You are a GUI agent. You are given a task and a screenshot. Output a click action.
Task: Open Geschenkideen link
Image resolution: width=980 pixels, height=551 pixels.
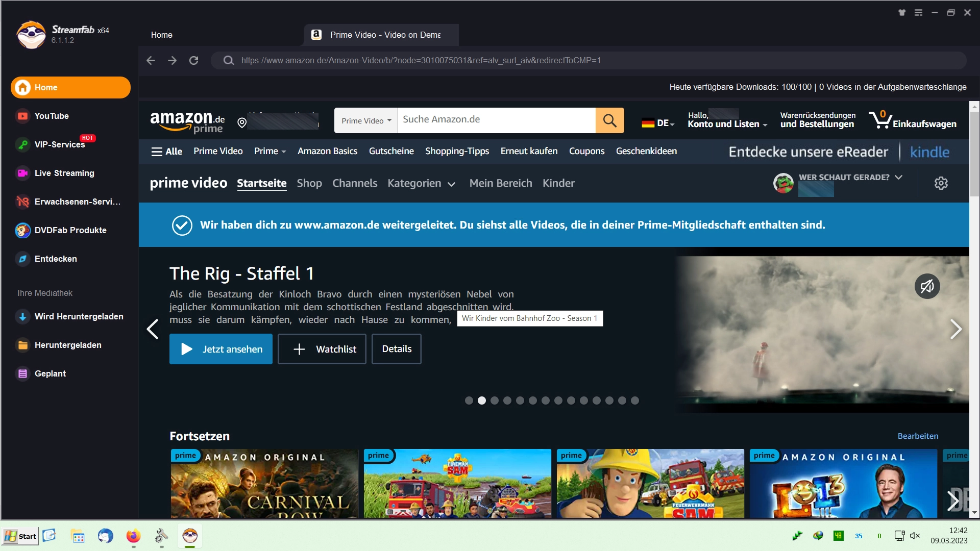[646, 151]
